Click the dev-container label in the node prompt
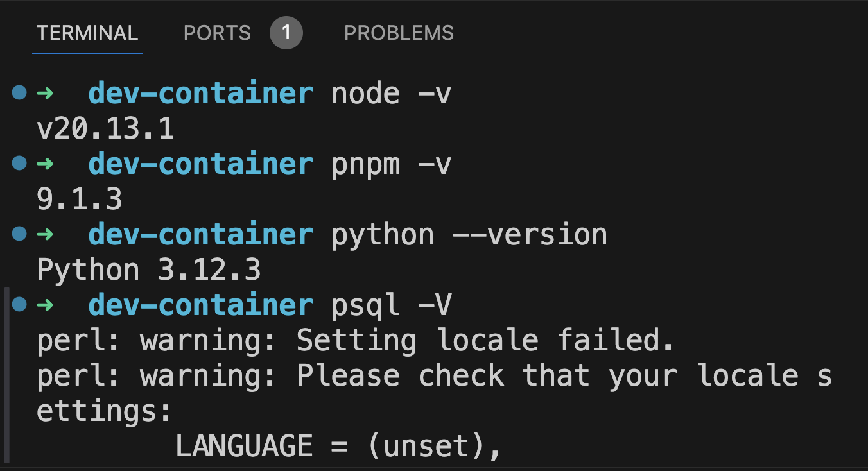The height and width of the screenshot is (471, 868). click(200, 92)
